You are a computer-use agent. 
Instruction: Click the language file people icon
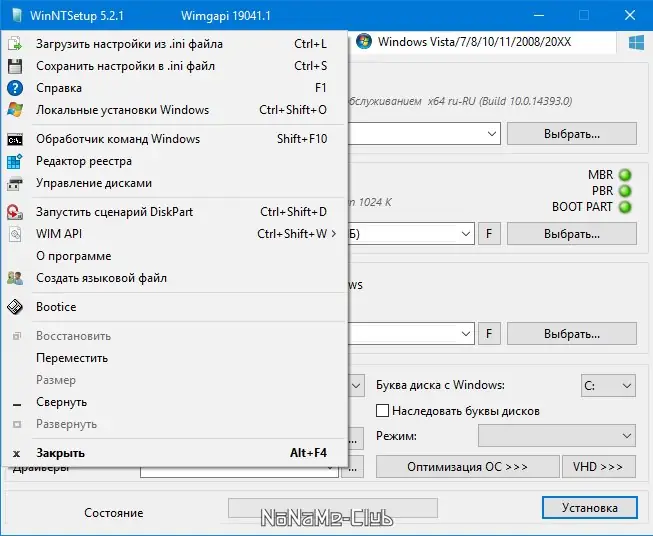(15, 278)
